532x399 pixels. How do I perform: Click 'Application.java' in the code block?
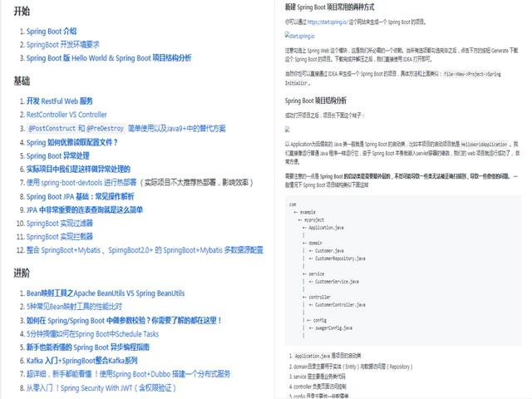(x=326, y=228)
